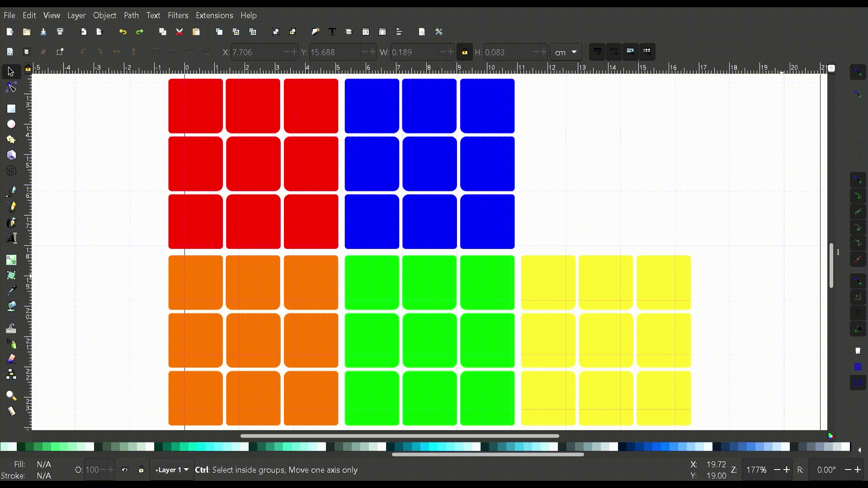868x488 pixels.
Task: Select the Spiral tool
Action: tap(11, 171)
